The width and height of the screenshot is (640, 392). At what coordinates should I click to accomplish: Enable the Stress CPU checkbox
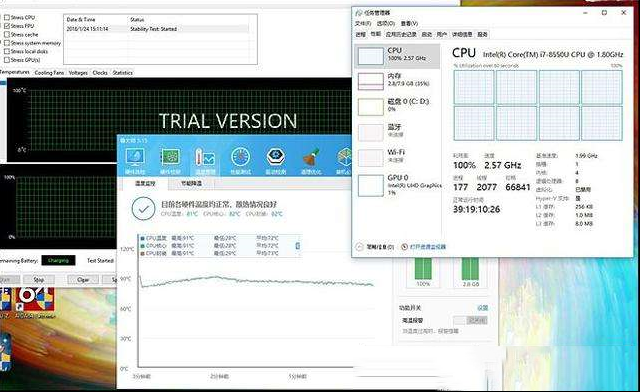pos(7,18)
